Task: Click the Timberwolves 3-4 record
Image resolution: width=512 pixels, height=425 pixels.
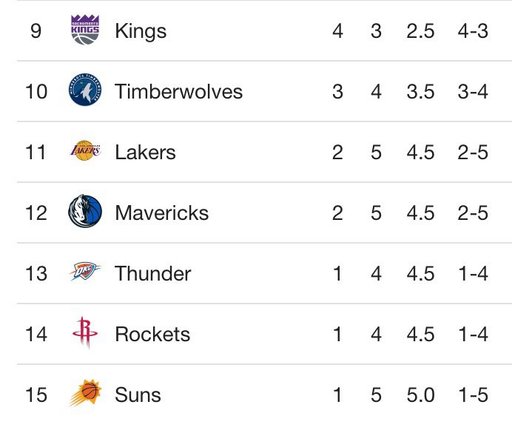Action: click(x=473, y=92)
